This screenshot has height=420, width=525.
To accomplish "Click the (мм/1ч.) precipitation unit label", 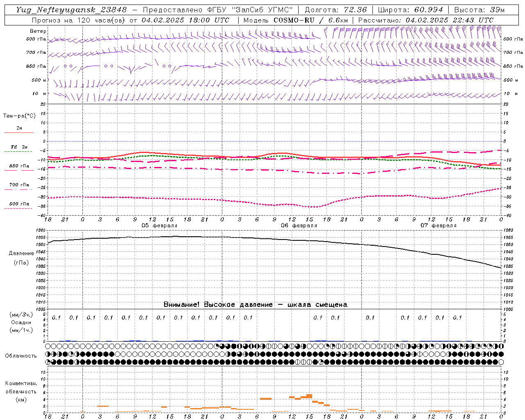I will pos(21,330).
